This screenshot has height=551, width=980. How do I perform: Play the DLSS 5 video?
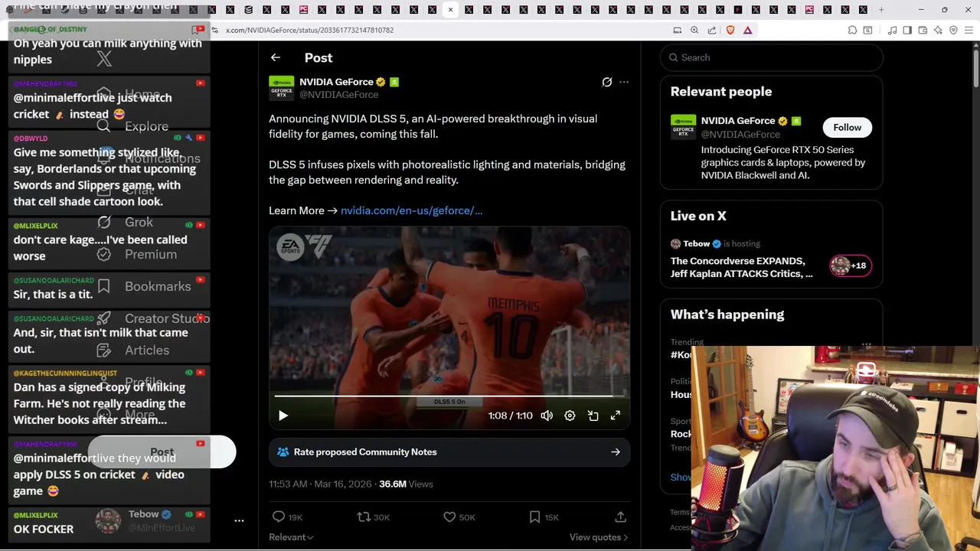tap(283, 416)
